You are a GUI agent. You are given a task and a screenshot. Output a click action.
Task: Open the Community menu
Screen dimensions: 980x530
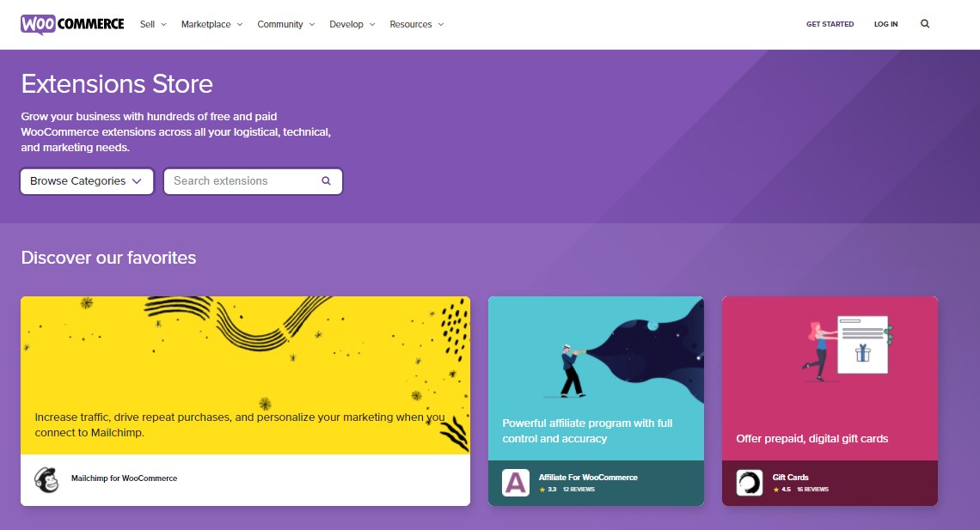click(286, 24)
